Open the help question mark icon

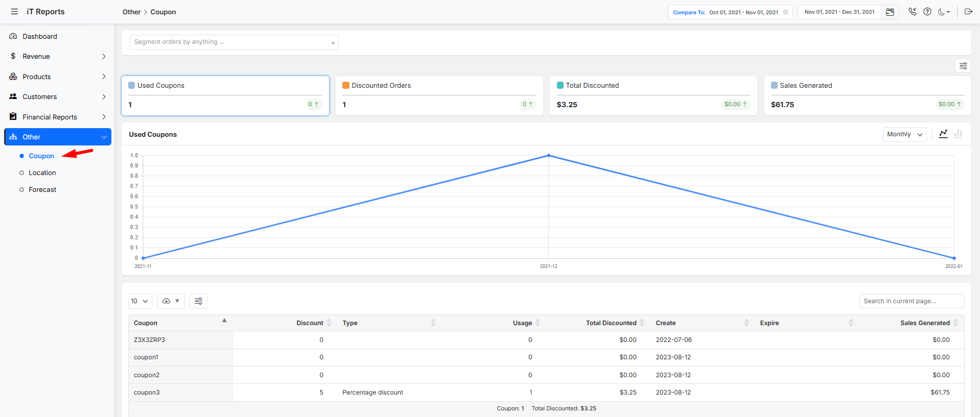tap(927, 12)
